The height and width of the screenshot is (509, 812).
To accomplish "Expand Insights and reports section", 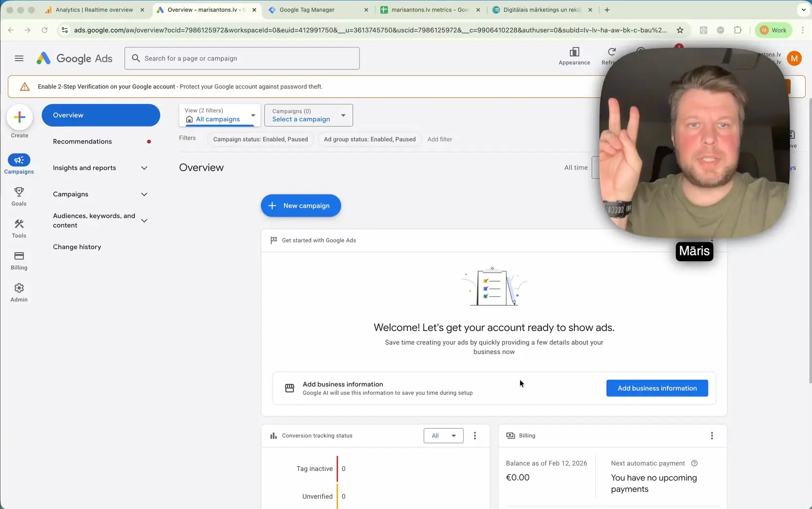I will click(x=100, y=168).
